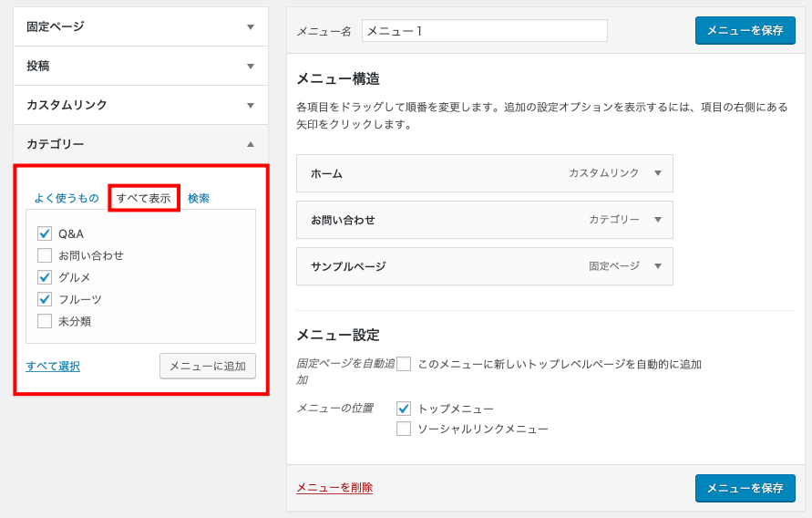Viewport: 812px width, 518px height.
Task: Uncheck the フルーツ category checkbox
Action: 45,299
